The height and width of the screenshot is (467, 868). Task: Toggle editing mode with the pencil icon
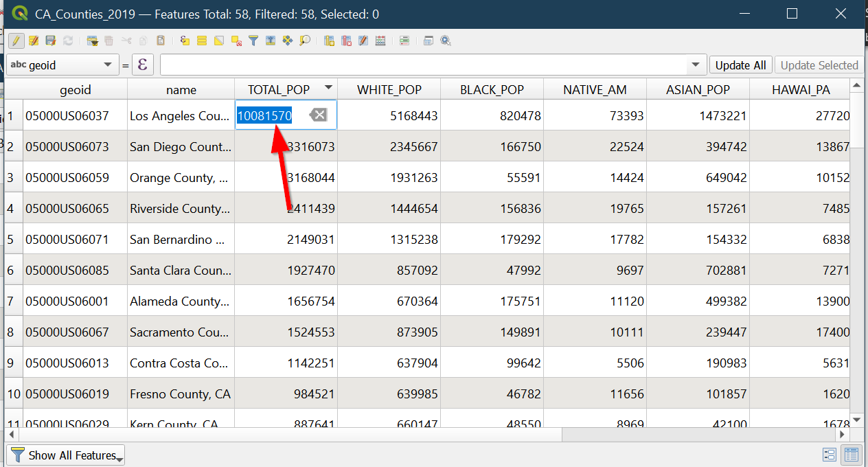coord(16,41)
